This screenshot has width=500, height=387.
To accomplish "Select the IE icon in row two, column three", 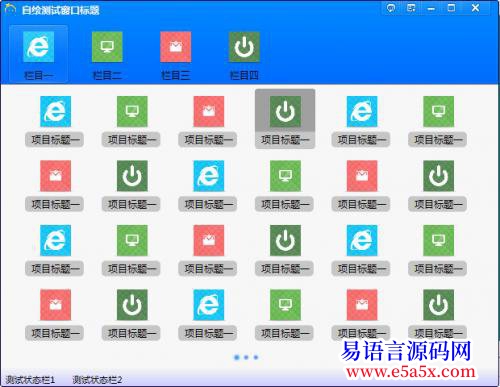I will (209, 176).
